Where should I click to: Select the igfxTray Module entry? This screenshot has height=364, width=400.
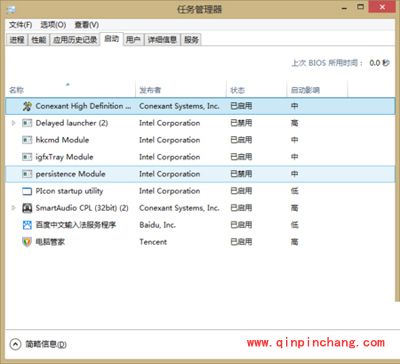[64, 157]
